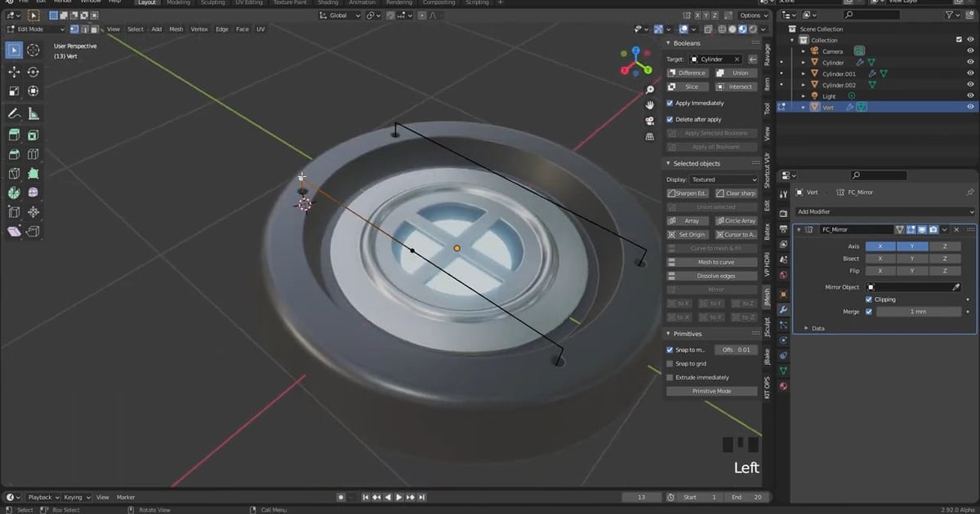This screenshot has height=514, width=980.
Task: Click the pan hand viewport icon
Action: [x=650, y=105]
